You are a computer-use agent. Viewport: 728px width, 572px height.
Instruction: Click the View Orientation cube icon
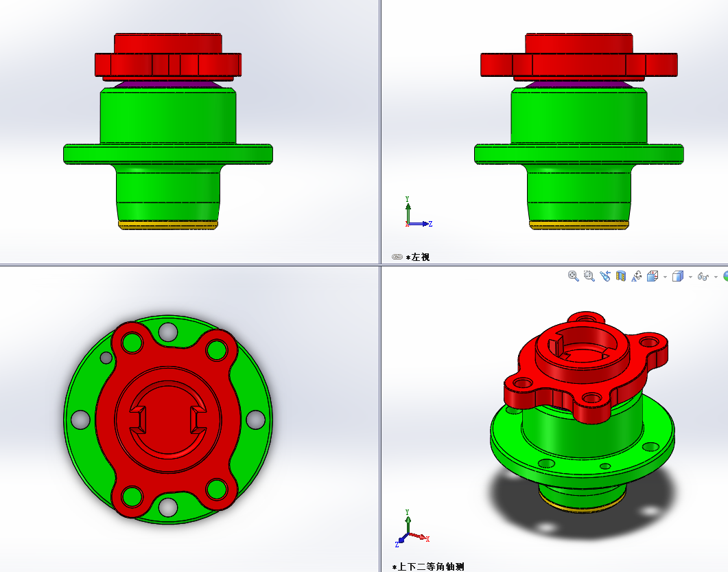653,277
